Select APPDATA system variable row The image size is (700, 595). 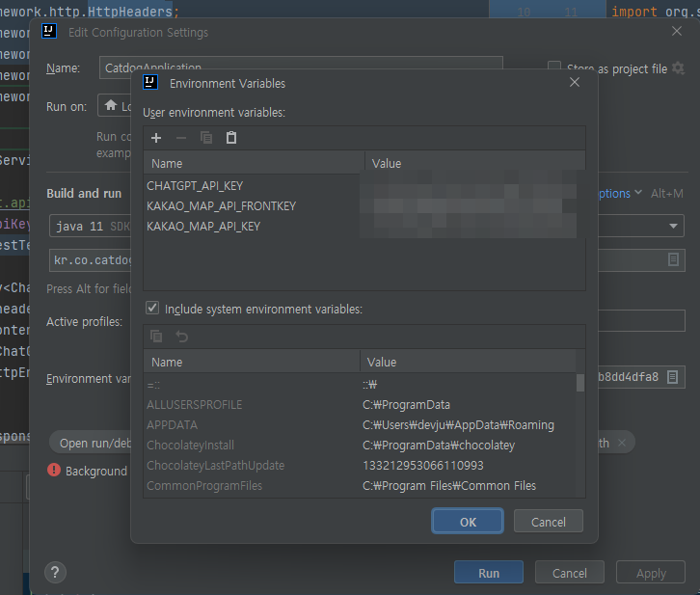pos(360,424)
